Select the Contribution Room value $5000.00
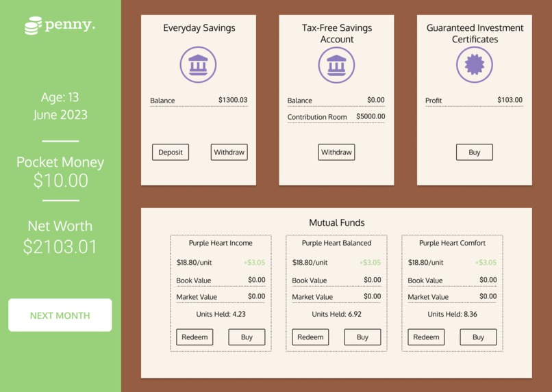Screen dimensions: 552x392 pos(371,116)
